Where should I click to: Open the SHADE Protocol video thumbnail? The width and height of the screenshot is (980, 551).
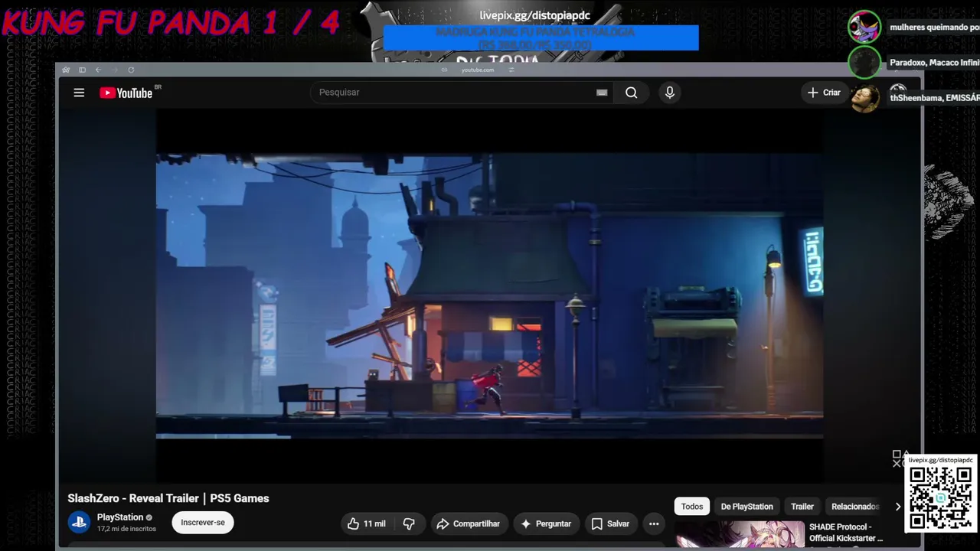740,536
